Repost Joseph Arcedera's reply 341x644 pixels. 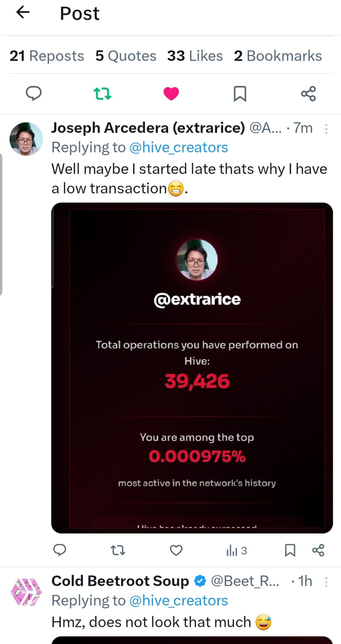click(118, 550)
